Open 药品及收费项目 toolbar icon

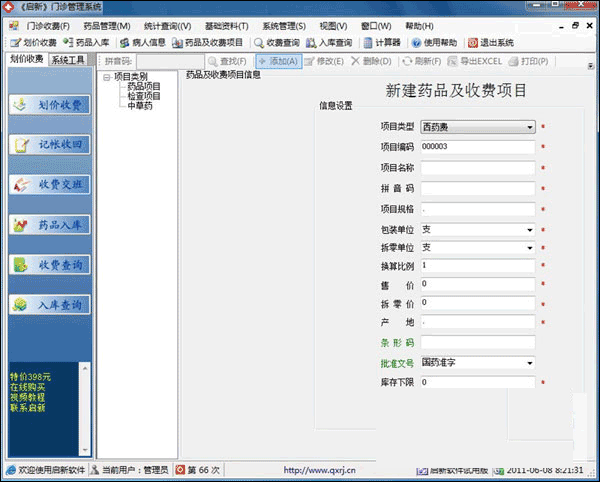click(x=177, y=43)
